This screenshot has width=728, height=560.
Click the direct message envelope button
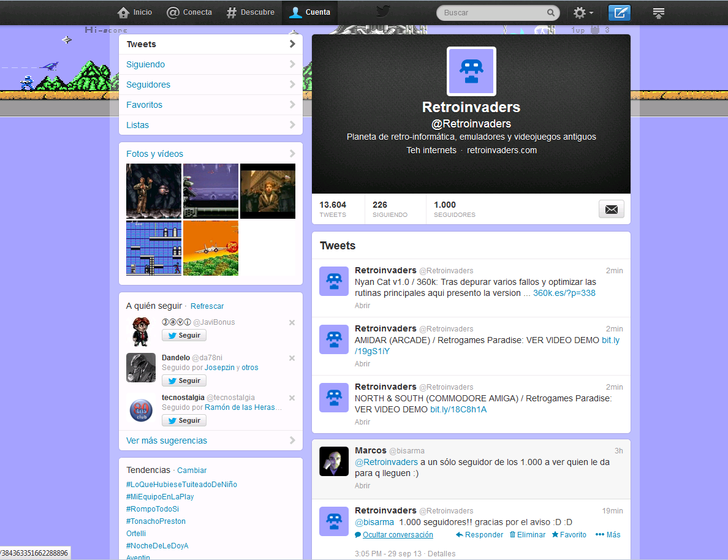click(612, 209)
